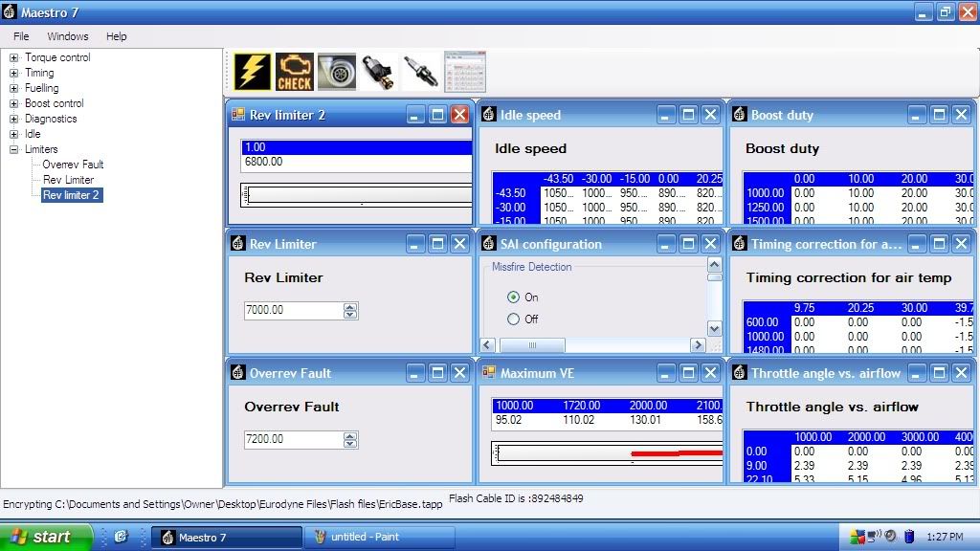The height and width of the screenshot is (551, 980).
Task: Click the fuel injector toolbar icon
Action: tap(379, 73)
